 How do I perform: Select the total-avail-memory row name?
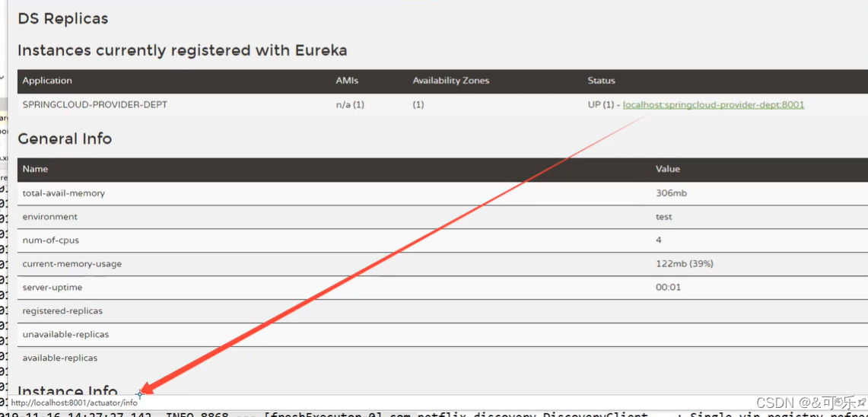click(64, 193)
